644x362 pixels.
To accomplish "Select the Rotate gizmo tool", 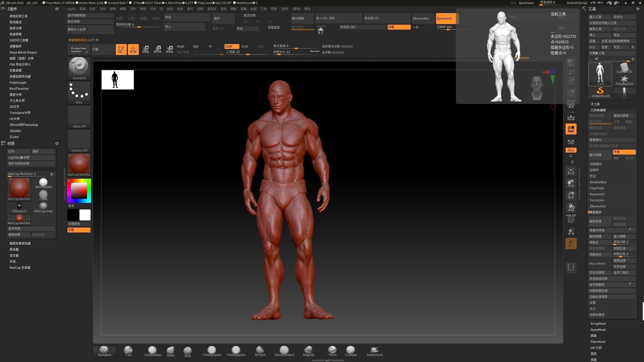I will pyautogui.click(x=170, y=49).
